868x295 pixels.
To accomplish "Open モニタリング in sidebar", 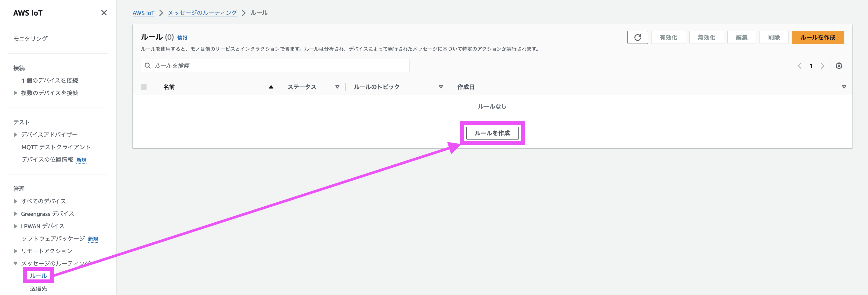I will [x=30, y=38].
